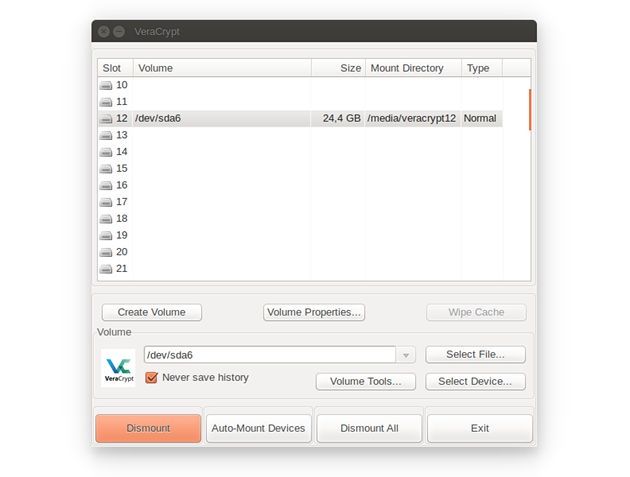
Task: Minimize the VeraCrypt window
Action: [x=119, y=32]
